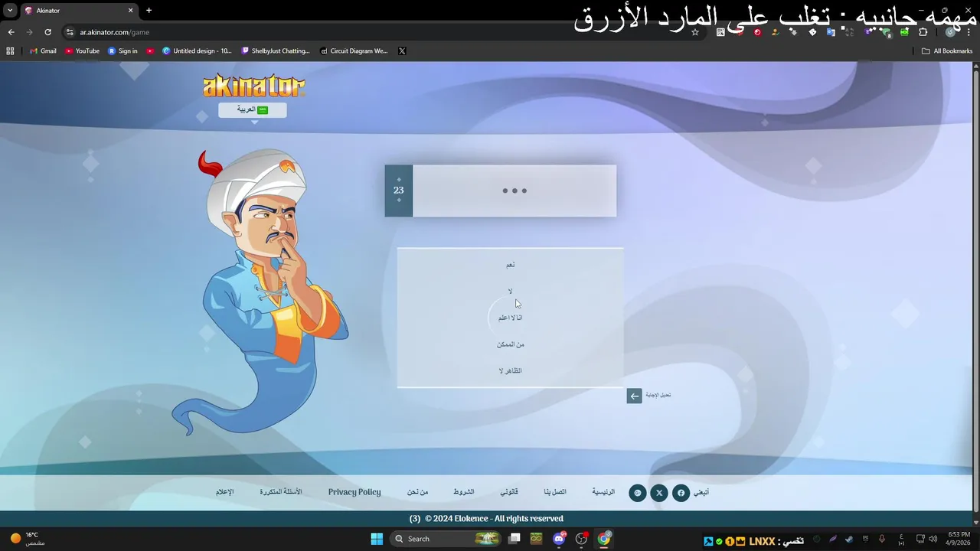Image resolution: width=980 pixels, height=551 pixels.
Task: Open the YouTube bookmark
Action: (82, 51)
